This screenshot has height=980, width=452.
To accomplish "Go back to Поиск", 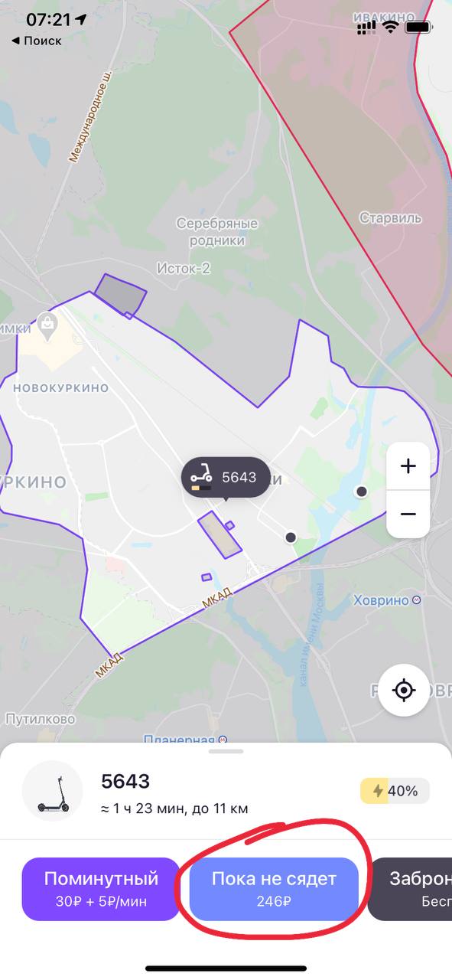I will [x=37, y=41].
